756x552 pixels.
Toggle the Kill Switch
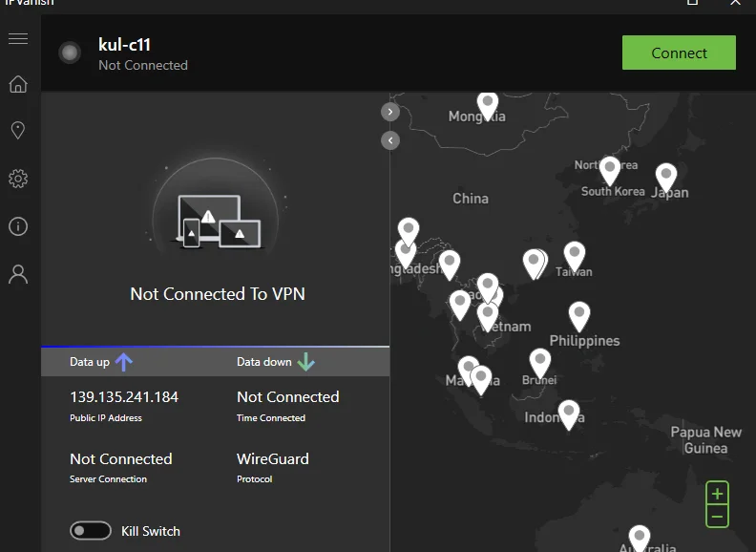click(x=90, y=531)
